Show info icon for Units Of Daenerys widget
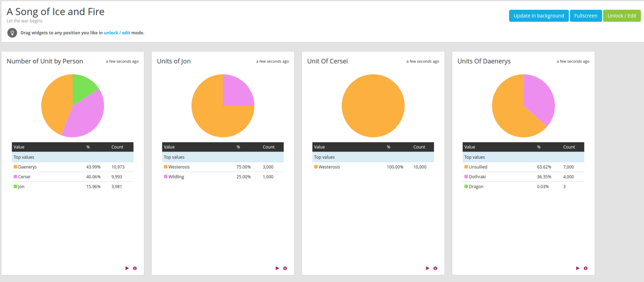Image resolution: width=644 pixels, height=282 pixels. [586, 268]
